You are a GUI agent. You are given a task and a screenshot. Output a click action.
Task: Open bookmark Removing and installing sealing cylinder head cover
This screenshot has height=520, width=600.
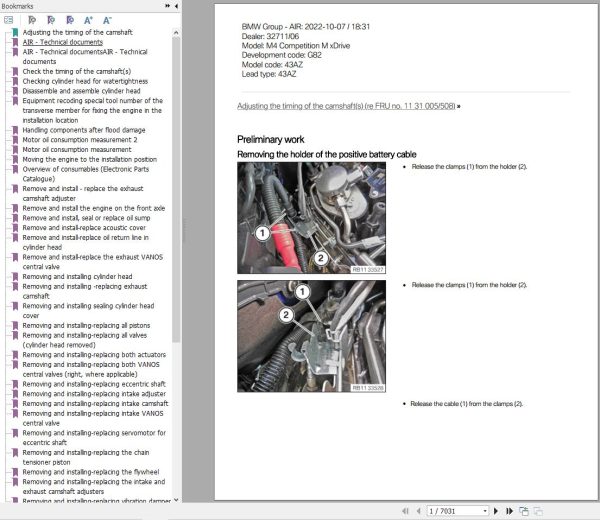click(x=88, y=311)
